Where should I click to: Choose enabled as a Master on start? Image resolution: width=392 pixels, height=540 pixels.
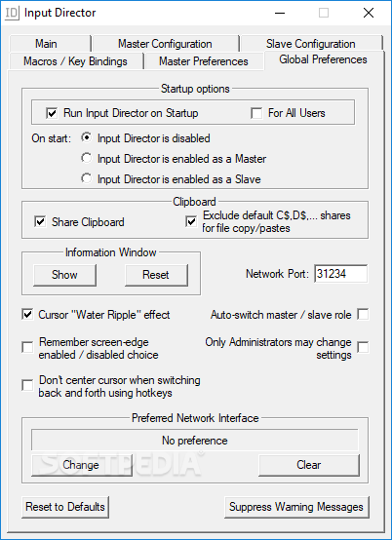click(x=87, y=159)
